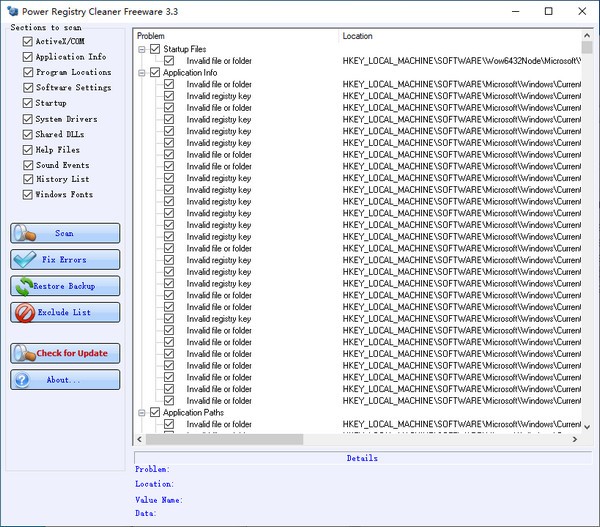Uncheck History List section
600x527 pixels.
pyautogui.click(x=28, y=179)
